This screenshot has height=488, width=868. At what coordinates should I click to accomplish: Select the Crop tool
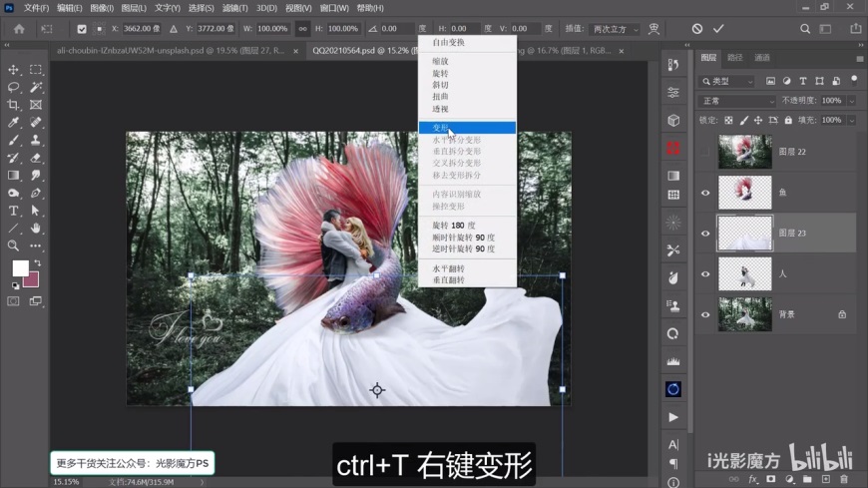13,105
